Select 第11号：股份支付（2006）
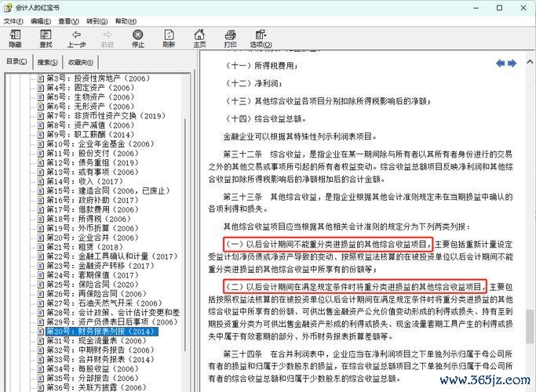 [x=93, y=154]
